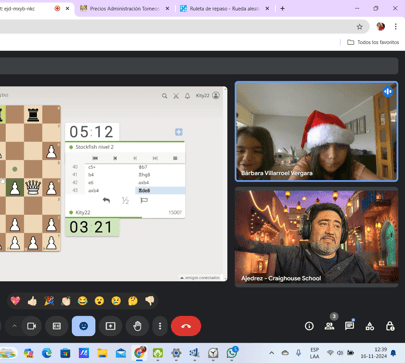This screenshot has height=363, width=405.
Task: Bookmark this page with the star icon
Action: click(x=359, y=27)
